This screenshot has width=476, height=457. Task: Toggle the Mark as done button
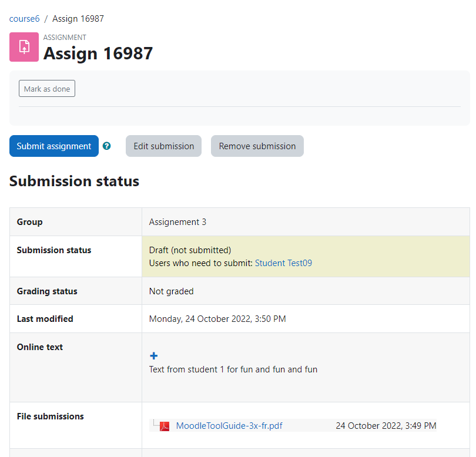coord(47,89)
